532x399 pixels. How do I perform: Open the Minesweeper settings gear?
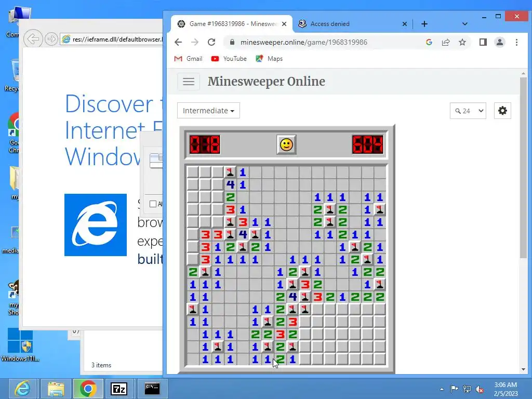(502, 111)
